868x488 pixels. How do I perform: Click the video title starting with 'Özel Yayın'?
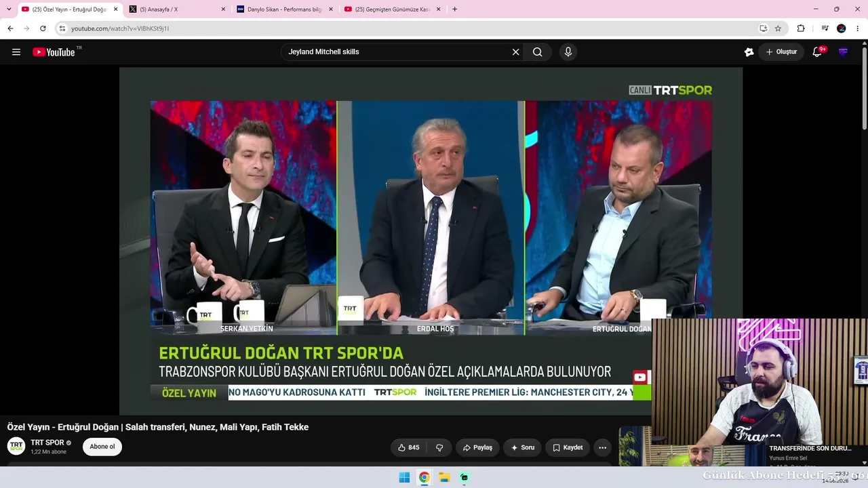158,427
